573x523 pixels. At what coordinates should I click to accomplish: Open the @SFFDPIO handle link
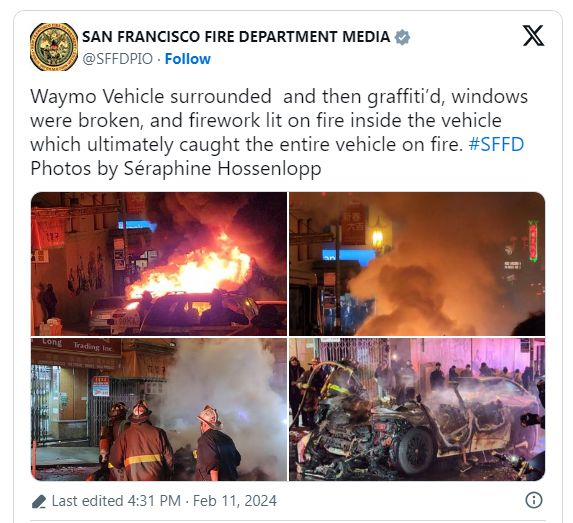point(117,59)
